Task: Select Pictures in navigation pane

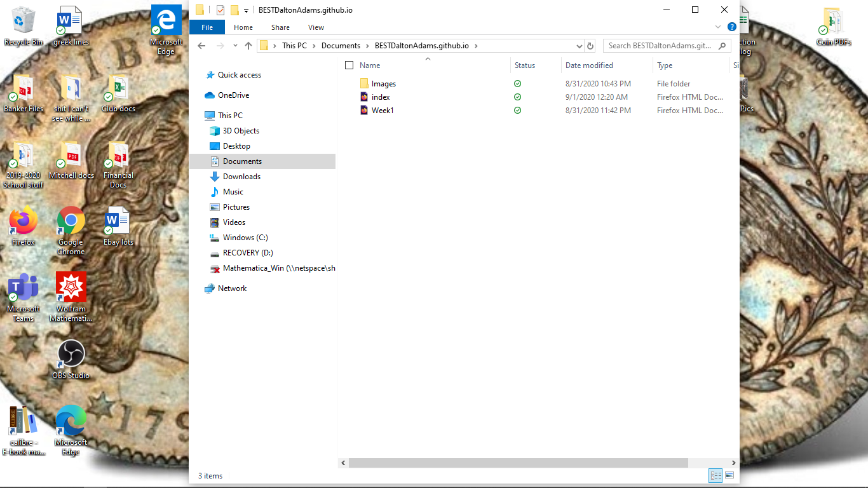Action: coord(236,207)
